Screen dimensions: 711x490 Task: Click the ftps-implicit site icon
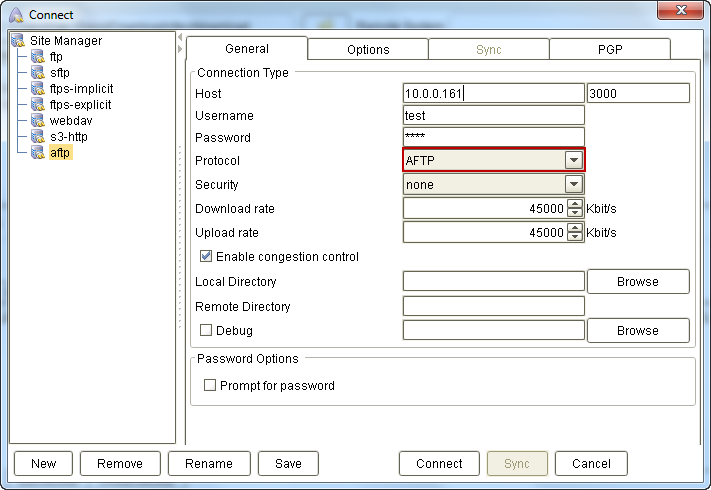(39, 89)
